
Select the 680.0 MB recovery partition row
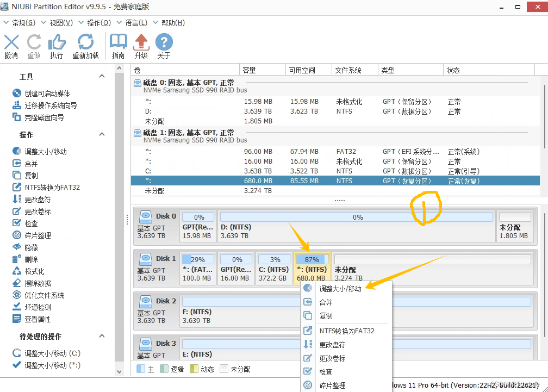(335, 181)
